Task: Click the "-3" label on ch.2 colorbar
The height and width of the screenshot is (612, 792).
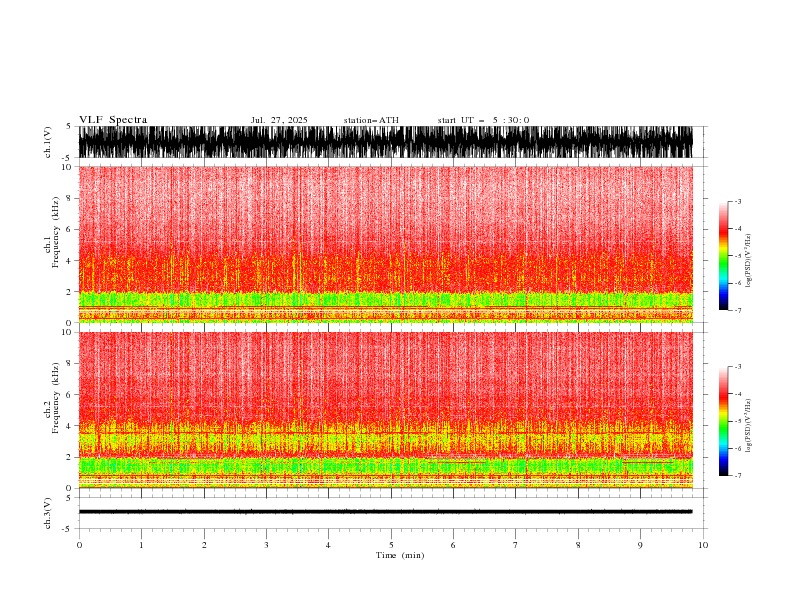Action: [738, 367]
